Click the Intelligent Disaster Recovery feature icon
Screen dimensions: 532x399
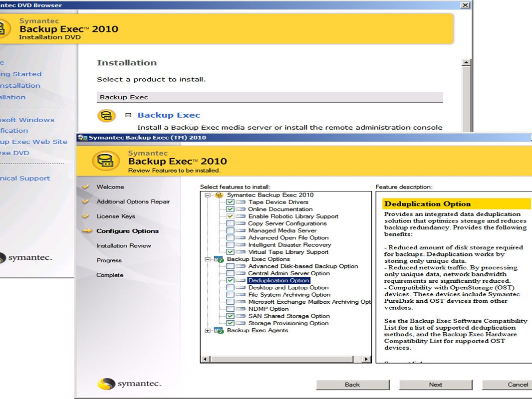[x=241, y=245]
